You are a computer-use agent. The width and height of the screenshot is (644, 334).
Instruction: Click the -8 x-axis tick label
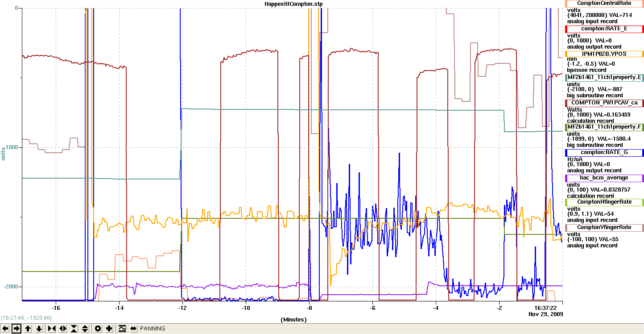click(309, 308)
